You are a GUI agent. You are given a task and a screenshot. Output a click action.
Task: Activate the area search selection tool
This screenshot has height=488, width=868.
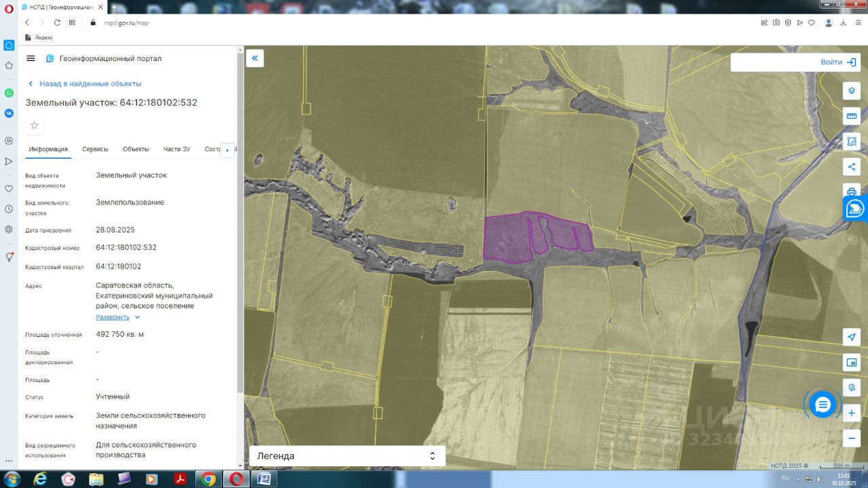pyautogui.click(x=852, y=142)
